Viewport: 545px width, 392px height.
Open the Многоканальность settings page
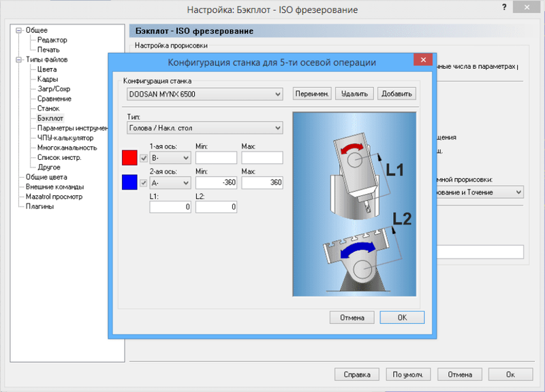click(x=67, y=148)
